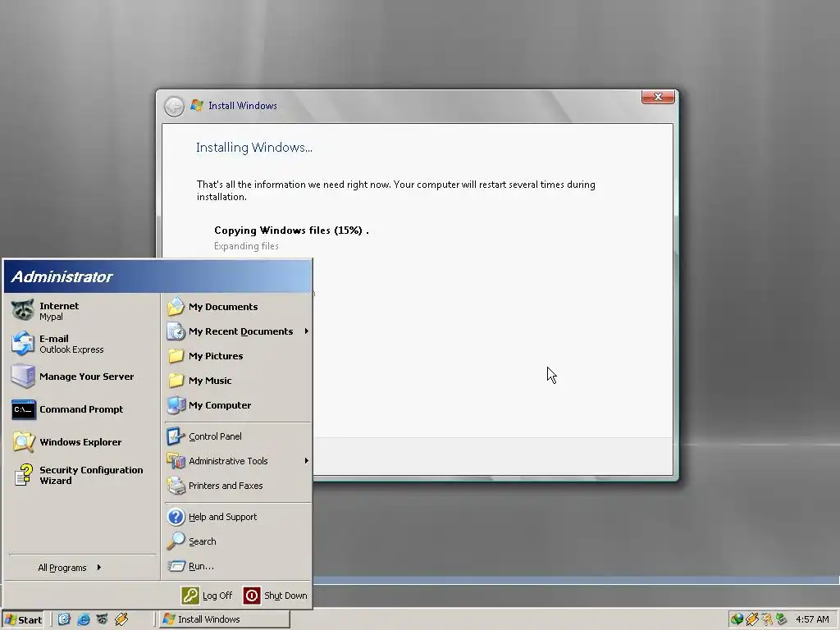
Task: Click the Shut Down button
Action: click(x=276, y=596)
